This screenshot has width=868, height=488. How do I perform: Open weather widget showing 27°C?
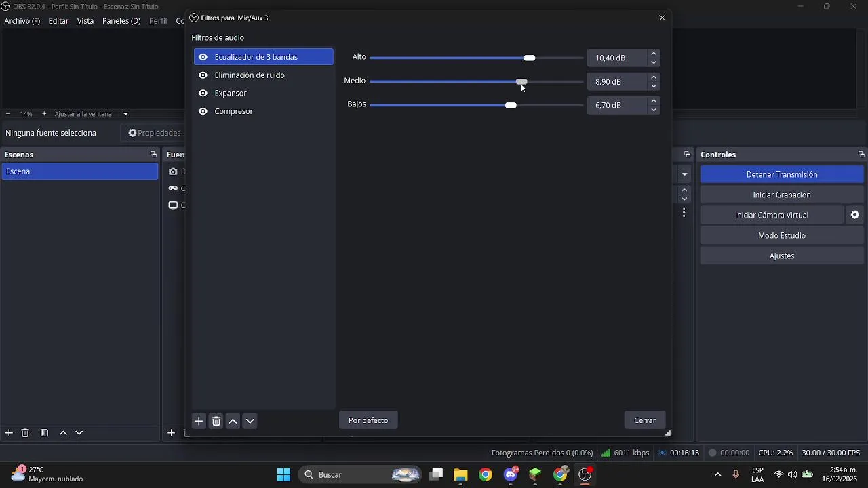pos(47,474)
